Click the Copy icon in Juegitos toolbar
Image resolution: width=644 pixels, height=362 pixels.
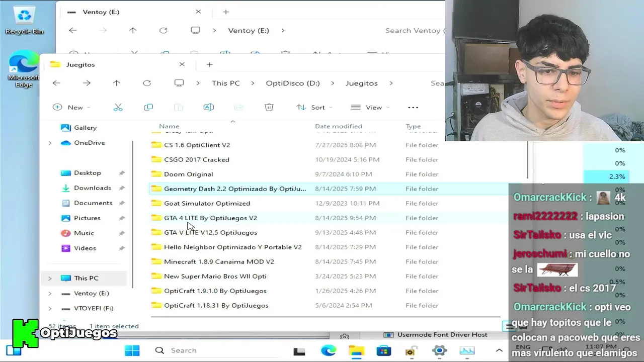[148, 107]
